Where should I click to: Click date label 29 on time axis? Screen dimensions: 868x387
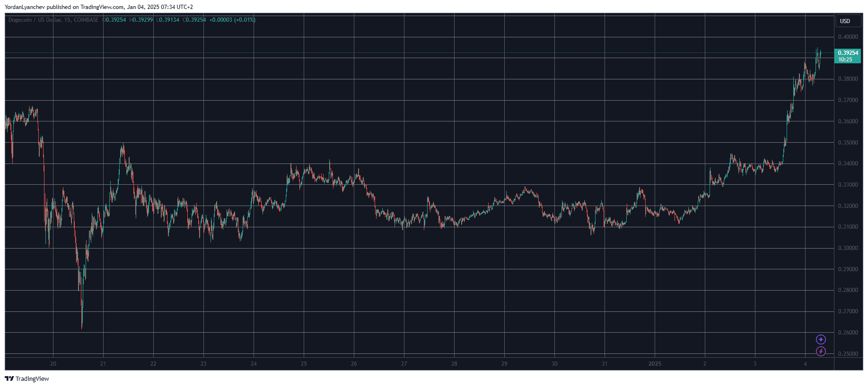point(504,364)
